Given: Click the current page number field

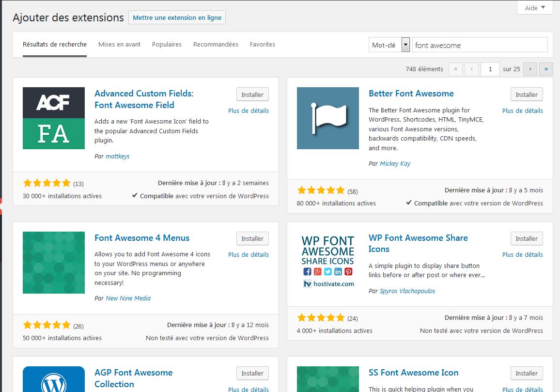Looking at the screenshot, I should coord(490,69).
